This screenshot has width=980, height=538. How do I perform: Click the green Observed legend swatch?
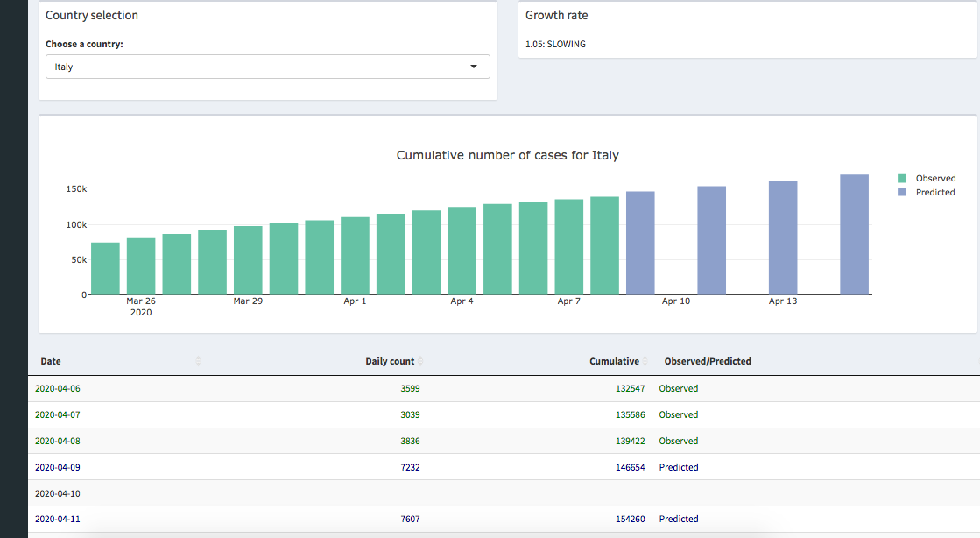tap(902, 178)
